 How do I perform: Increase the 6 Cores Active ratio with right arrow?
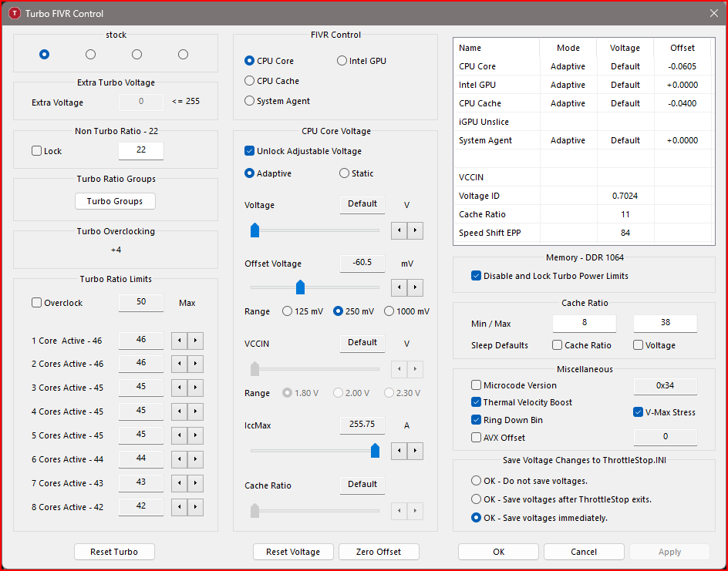tap(196, 460)
